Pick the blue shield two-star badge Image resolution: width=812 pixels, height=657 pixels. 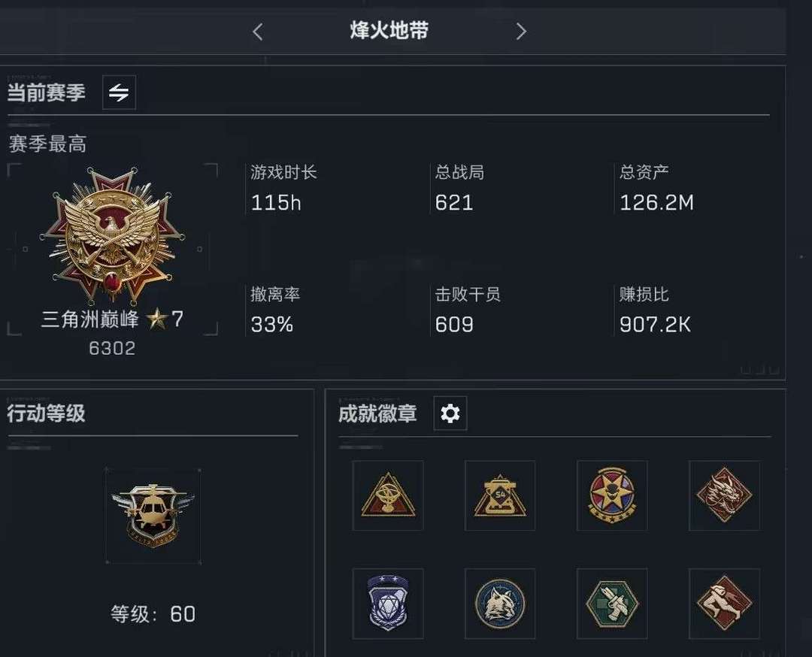[388, 604]
